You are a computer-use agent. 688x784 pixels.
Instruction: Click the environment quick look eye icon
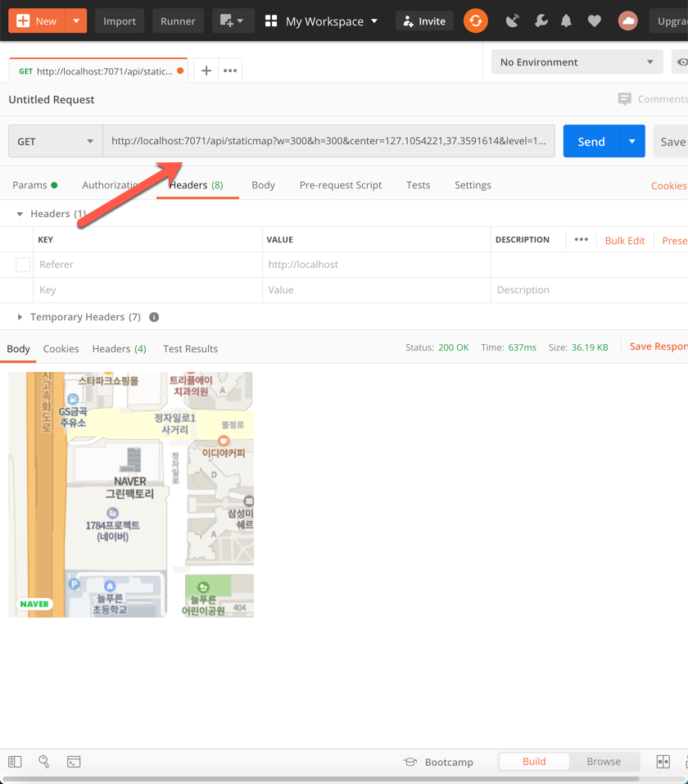click(x=681, y=62)
